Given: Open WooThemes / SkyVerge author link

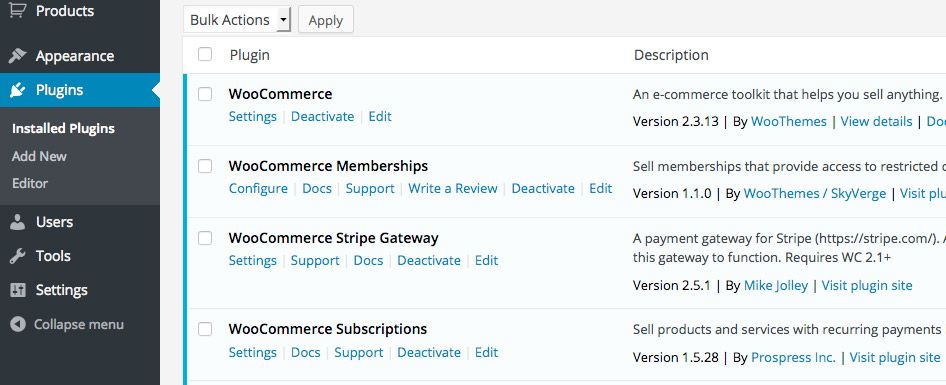Looking at the screenshot, I should [x=814, y=193].
